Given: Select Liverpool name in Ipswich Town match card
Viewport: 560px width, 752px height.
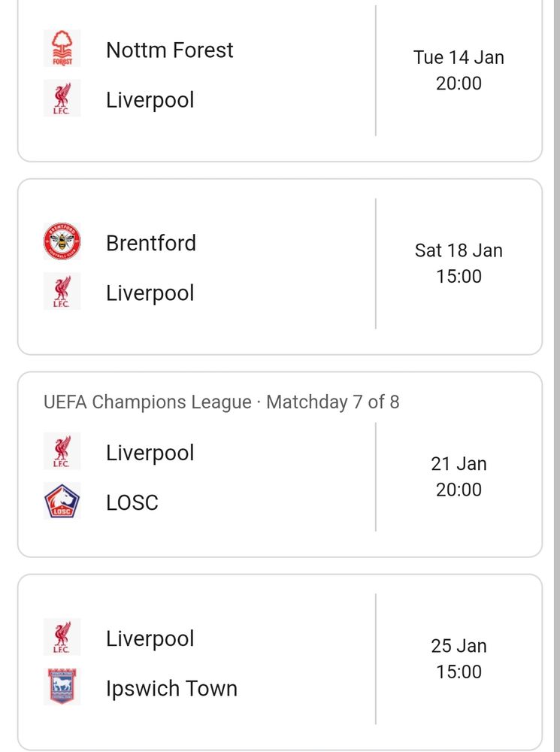Looking at the screenshot, I should click(x=150, y=638).
